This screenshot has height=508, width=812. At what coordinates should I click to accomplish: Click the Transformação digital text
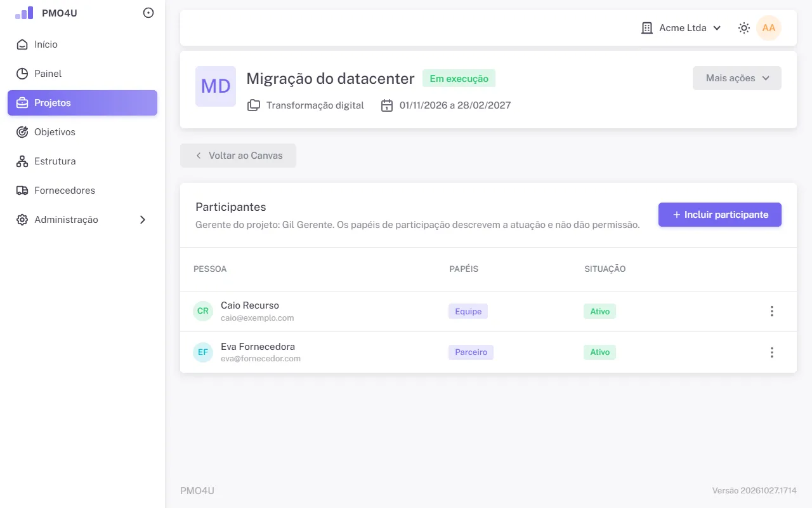pos(315,105)
